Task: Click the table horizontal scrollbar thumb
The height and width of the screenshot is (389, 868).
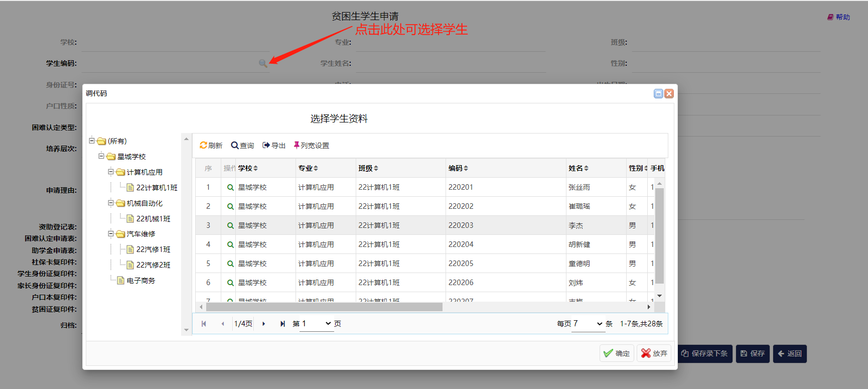Action: [x=324, y=307]
